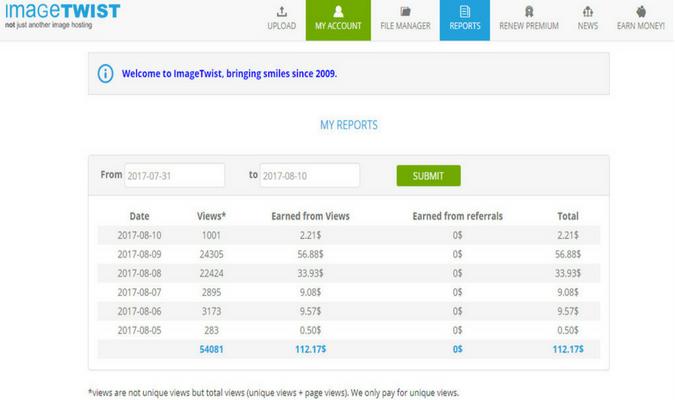
Task: Click the Renew Premium ribbon icon
Action: click(529, 11)
